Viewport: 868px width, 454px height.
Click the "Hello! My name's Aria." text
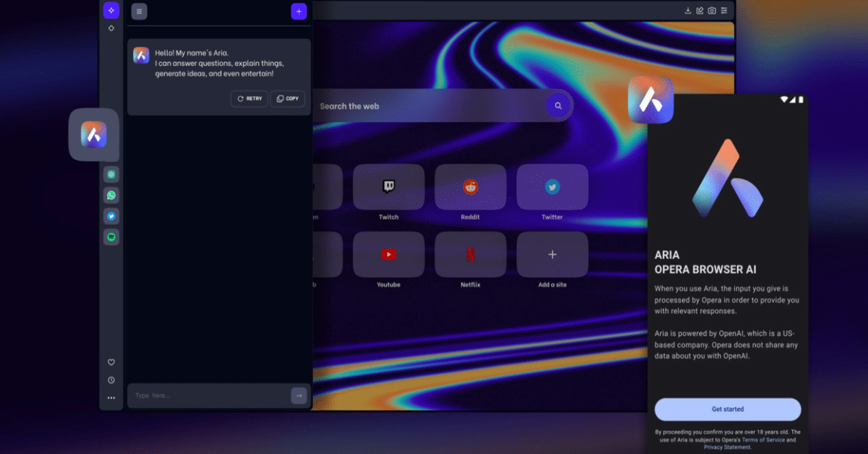192,53
